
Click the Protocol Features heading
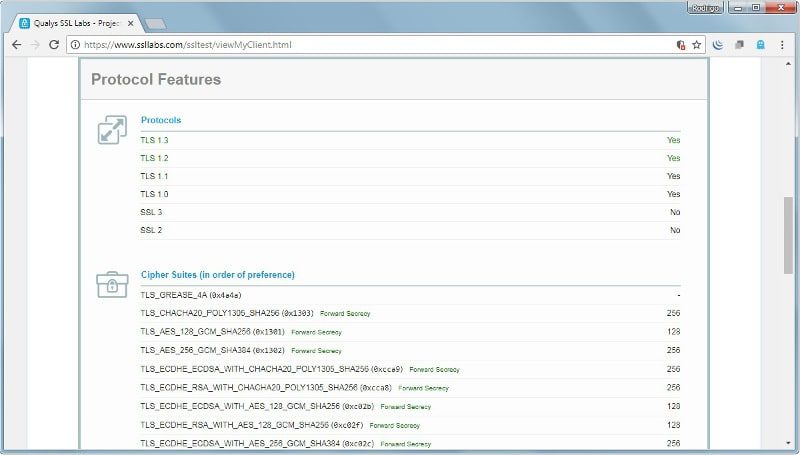click(156, 80)
